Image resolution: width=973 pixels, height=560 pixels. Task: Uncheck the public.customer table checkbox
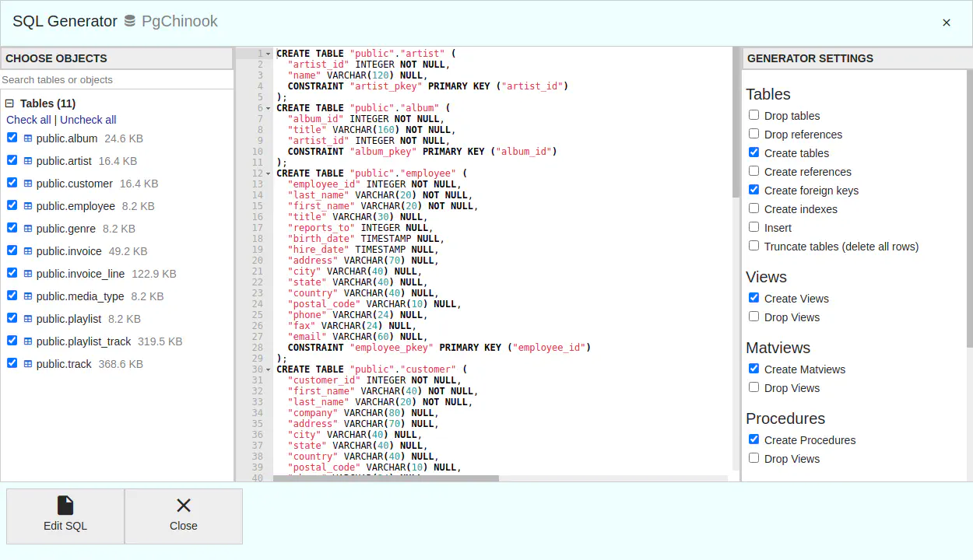[x=12, y=183]
